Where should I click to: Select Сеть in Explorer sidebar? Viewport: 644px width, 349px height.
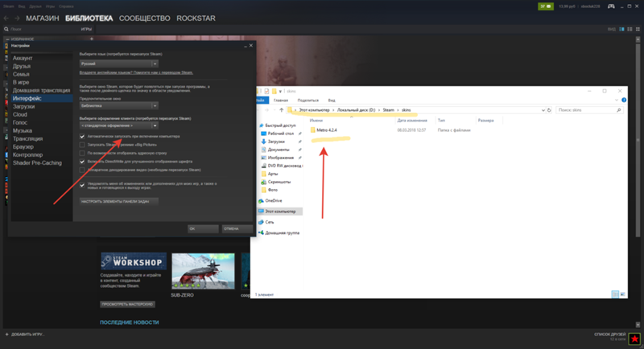point(270,222)
